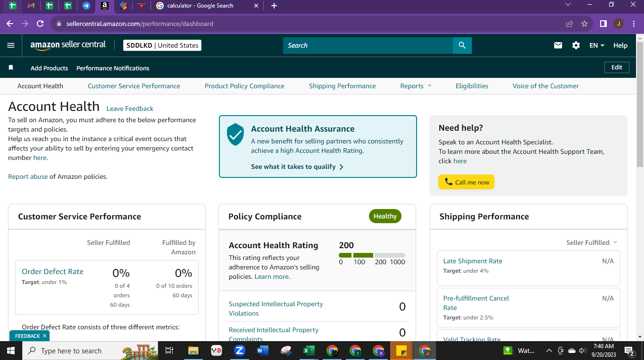Open the Pre-fulfillment Cancel Rate link
Viewport: 644px width, 360px height.
(476, 303)
